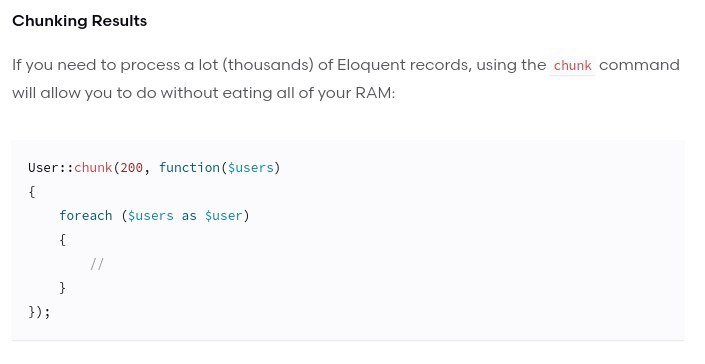The image size is (705, 364).
Task: Click the $user variable in the foreach line
Action: (x=223, y=216)
